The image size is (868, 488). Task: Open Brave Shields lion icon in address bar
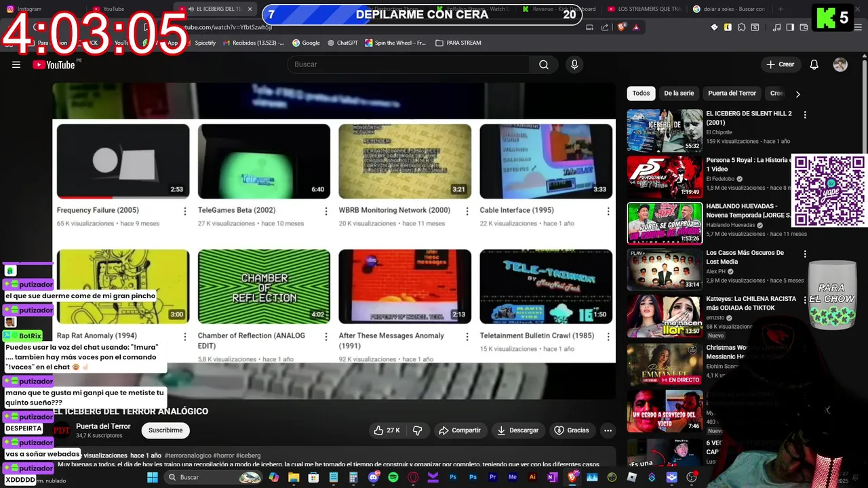coord(622,27)
